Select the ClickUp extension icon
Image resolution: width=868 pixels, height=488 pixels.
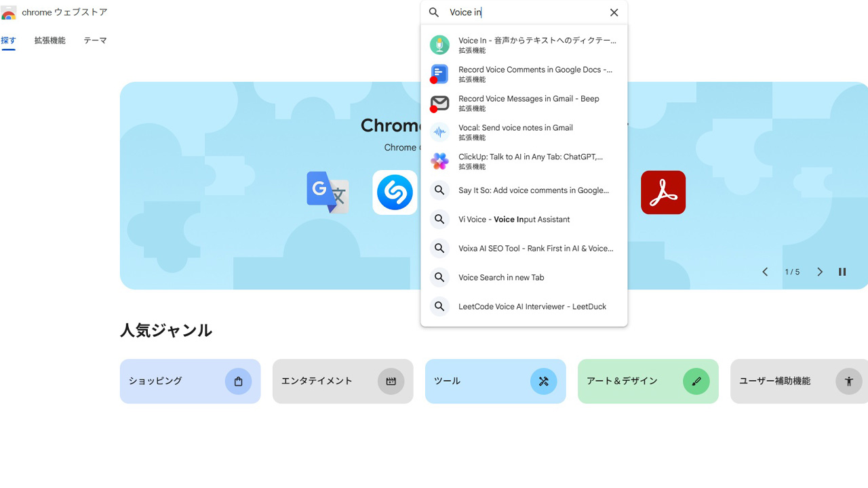(x=439, y=161)
